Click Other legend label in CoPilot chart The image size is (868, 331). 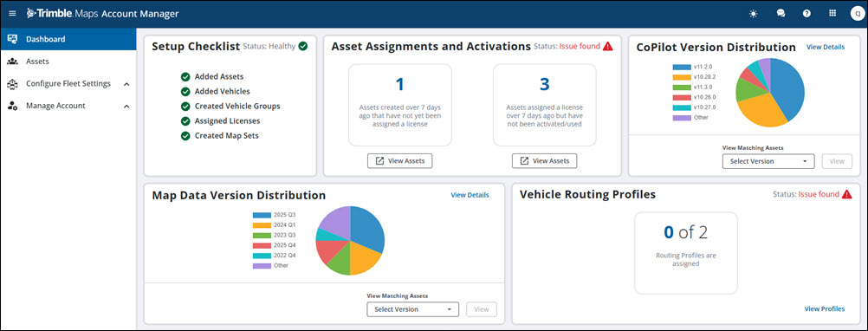701,117
